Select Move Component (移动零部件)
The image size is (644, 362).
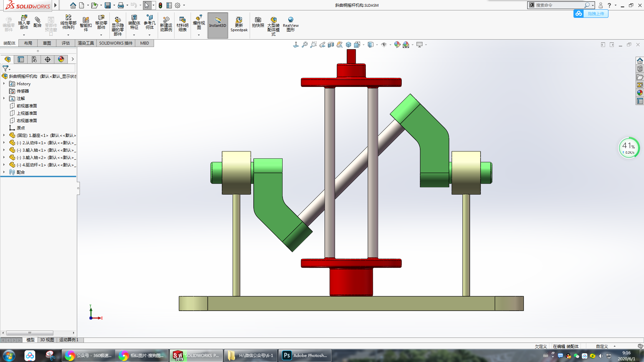101,23
